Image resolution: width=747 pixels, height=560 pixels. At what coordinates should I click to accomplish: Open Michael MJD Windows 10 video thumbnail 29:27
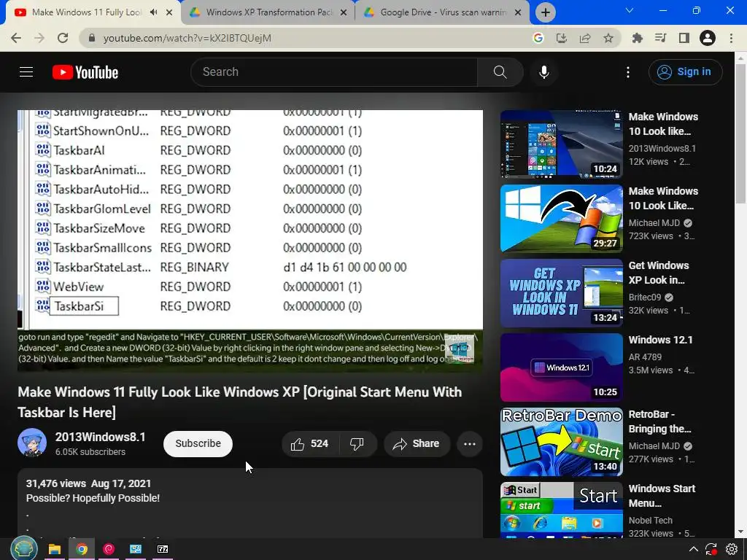pyautogui.click(x=562, y=219)
